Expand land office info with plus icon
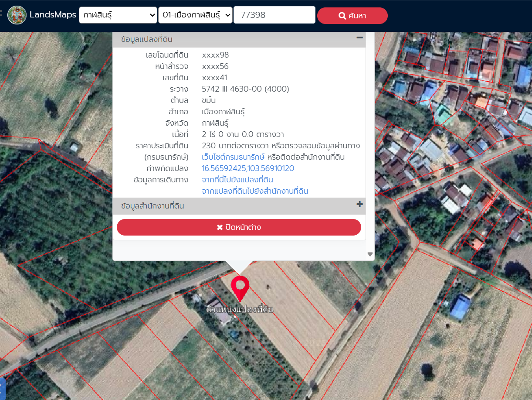 tap(359, 205)
